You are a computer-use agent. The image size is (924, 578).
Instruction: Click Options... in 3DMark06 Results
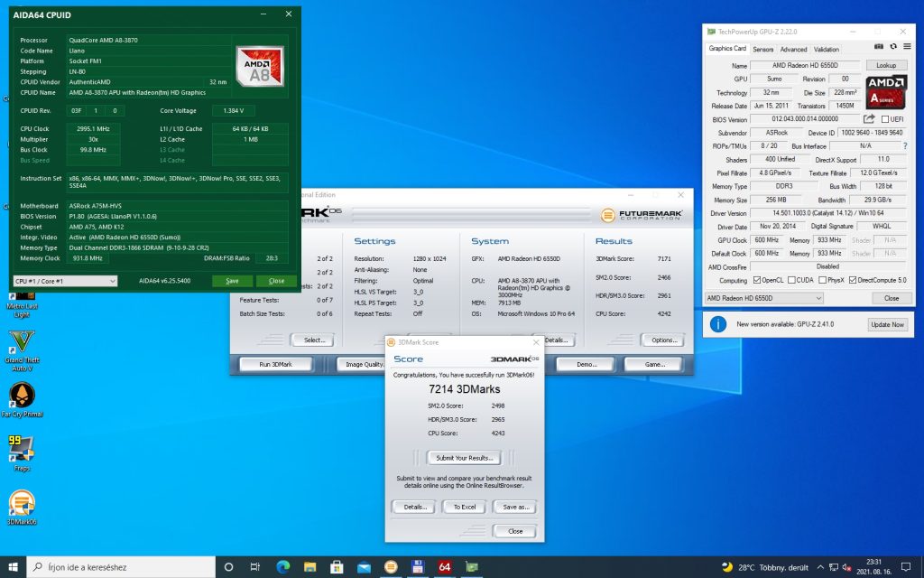tap(664, 340)
